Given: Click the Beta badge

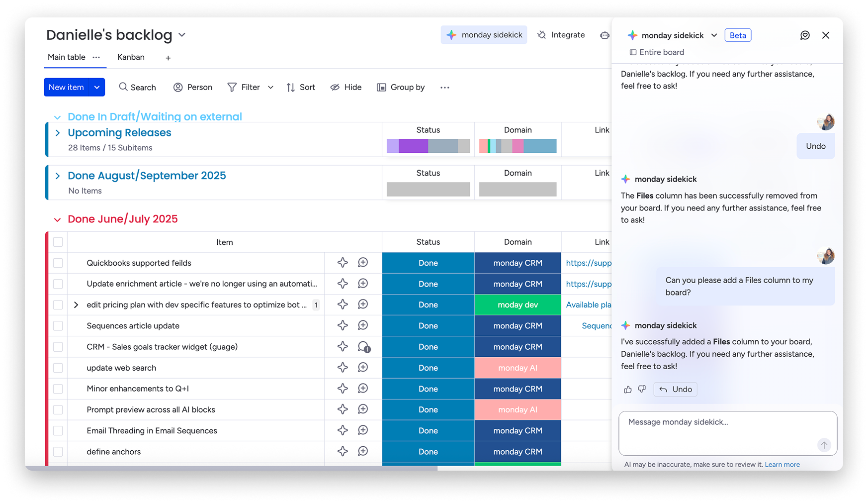Looking at the screenshot, I should click(738, 35).
